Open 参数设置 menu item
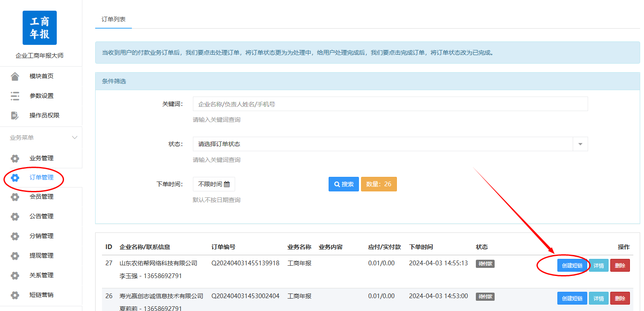644x311 pixels. [41, 96]
